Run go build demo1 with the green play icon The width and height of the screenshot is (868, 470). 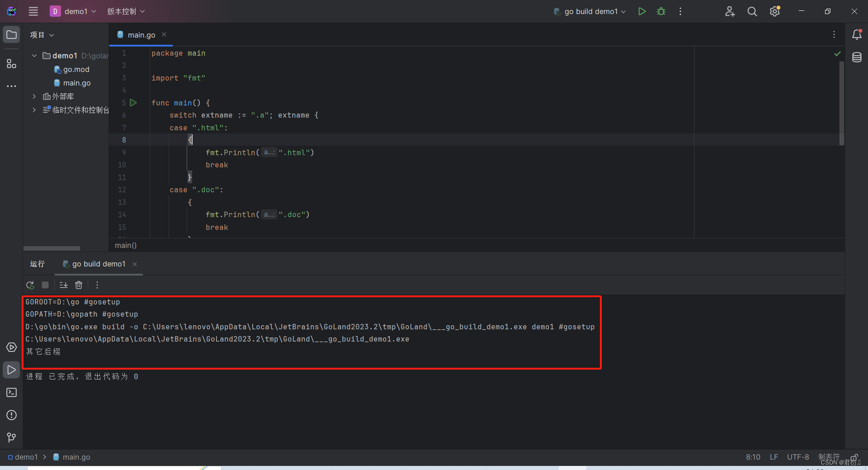click(642, 11)
